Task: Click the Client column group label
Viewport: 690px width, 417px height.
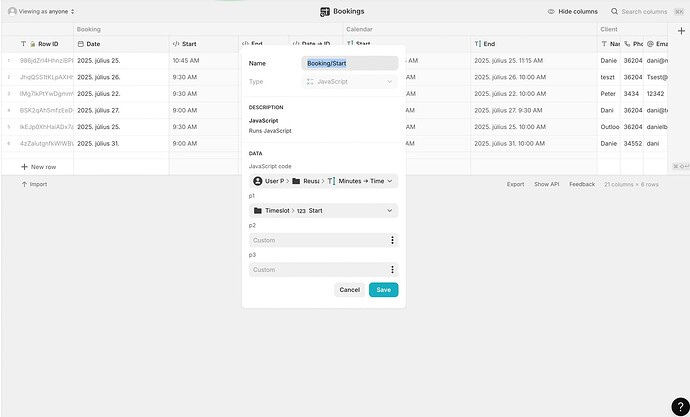Action: (x=609, y=29)
